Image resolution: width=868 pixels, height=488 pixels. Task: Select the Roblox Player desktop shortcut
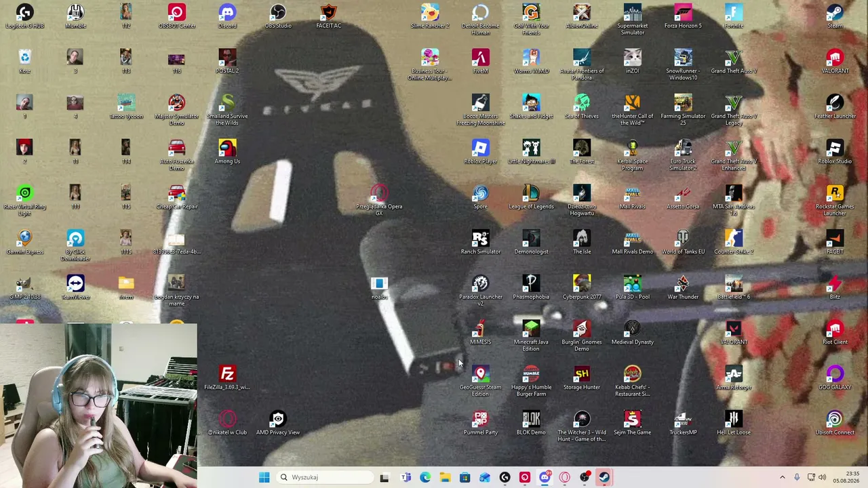tap(480, 152)
